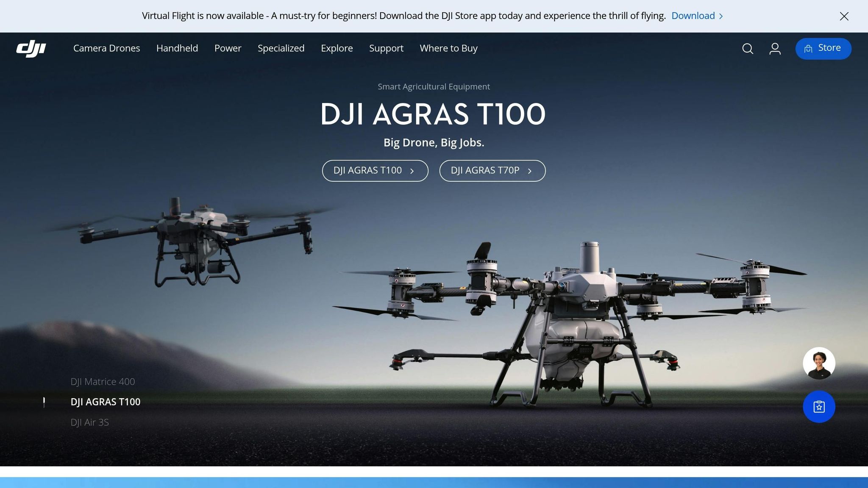
Task: Select DJI AGRAS T100 slide in the list
Action: [105, 402]
